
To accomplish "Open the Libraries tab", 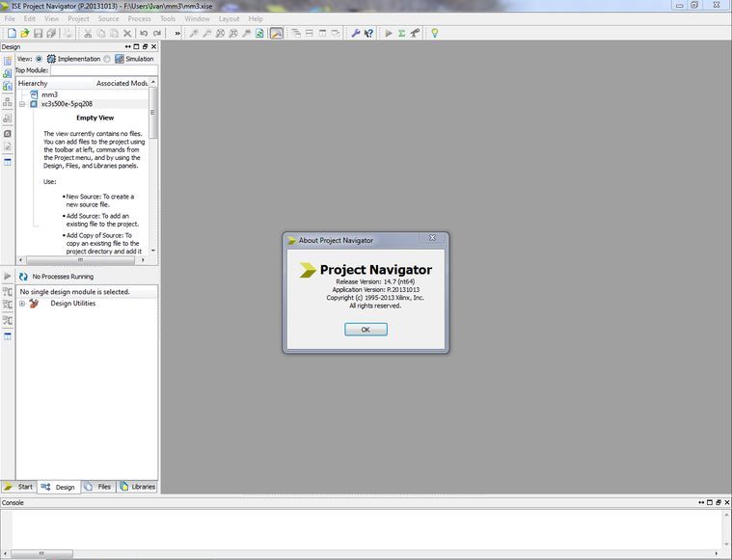I will tap(137, 487).
